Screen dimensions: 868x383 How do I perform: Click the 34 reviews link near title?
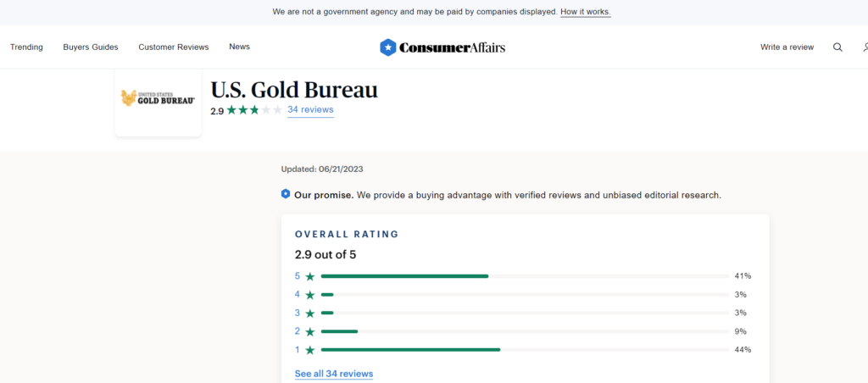(x=310, y=110)
